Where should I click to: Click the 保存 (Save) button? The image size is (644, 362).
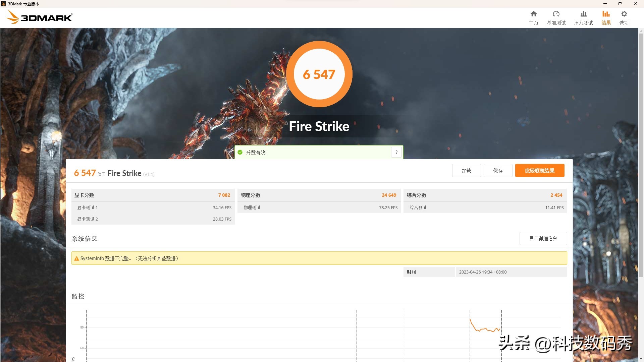498,171
